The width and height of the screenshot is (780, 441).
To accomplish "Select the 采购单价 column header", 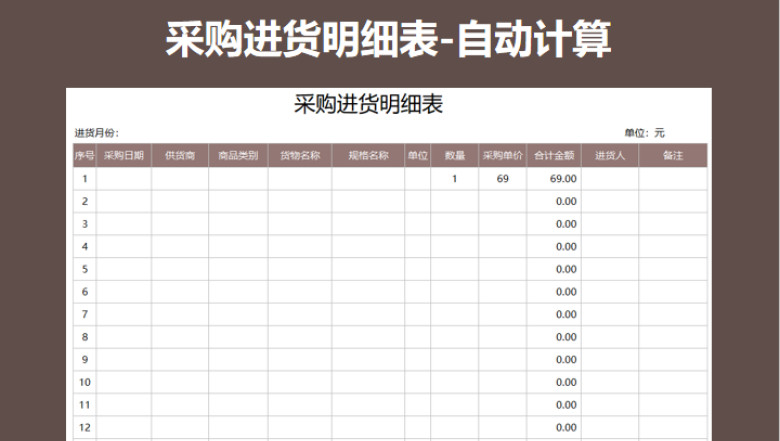I will 503,155.
